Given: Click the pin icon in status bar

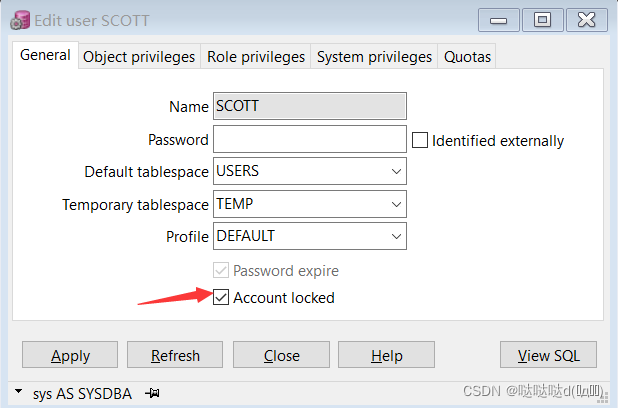Looking at the screenshot, I should [153, 393].
